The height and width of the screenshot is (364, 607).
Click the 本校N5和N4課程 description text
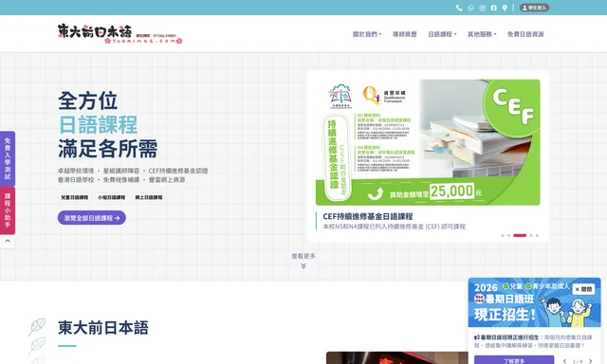click(x=395, y=227)
